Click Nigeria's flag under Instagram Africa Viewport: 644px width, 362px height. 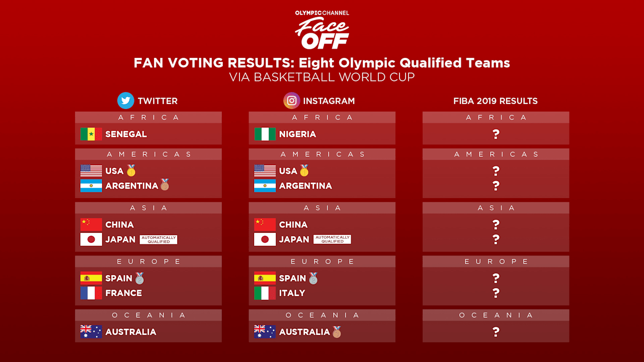point(265,134)
